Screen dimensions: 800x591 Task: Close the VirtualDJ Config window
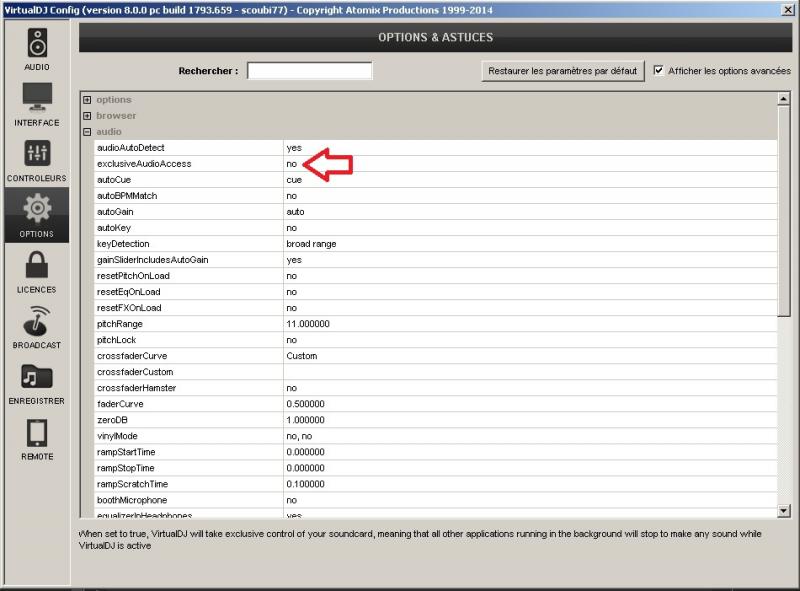point(788,10)
